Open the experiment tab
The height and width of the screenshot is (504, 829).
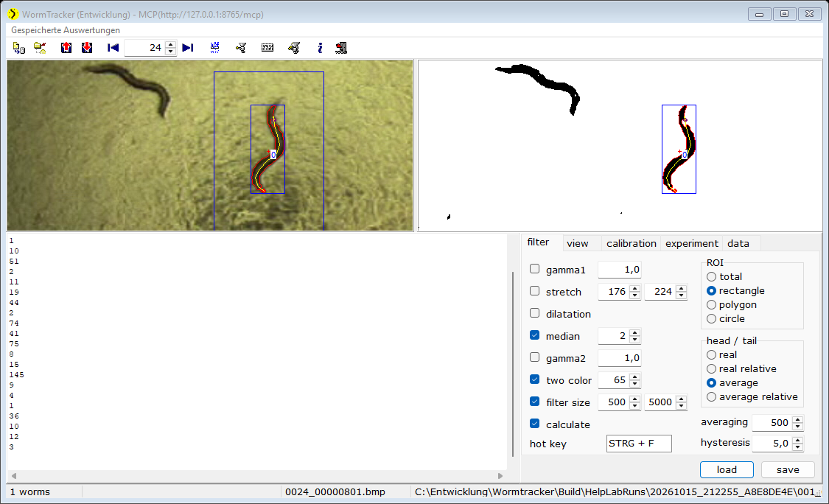click(691, 243)
